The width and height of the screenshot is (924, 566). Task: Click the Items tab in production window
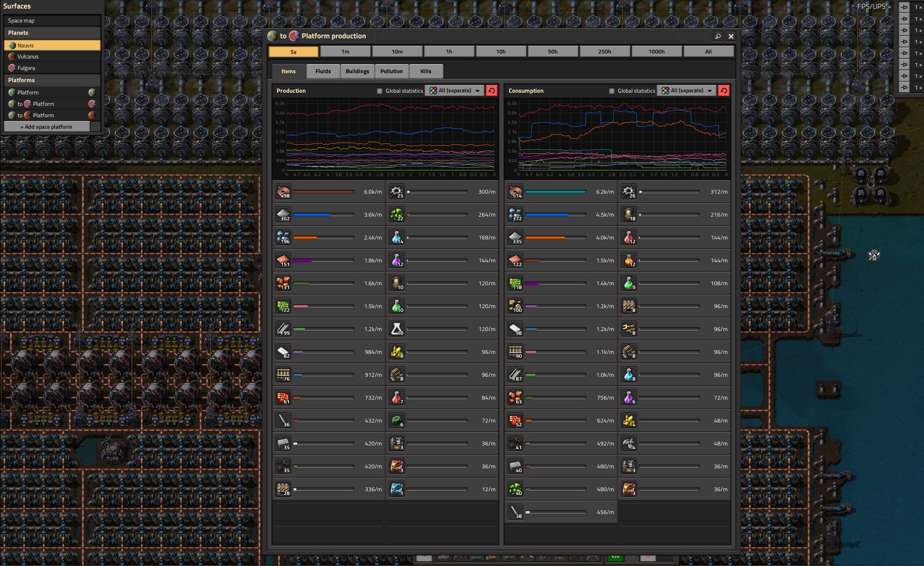pyautogui.click(x=289, y=71)
